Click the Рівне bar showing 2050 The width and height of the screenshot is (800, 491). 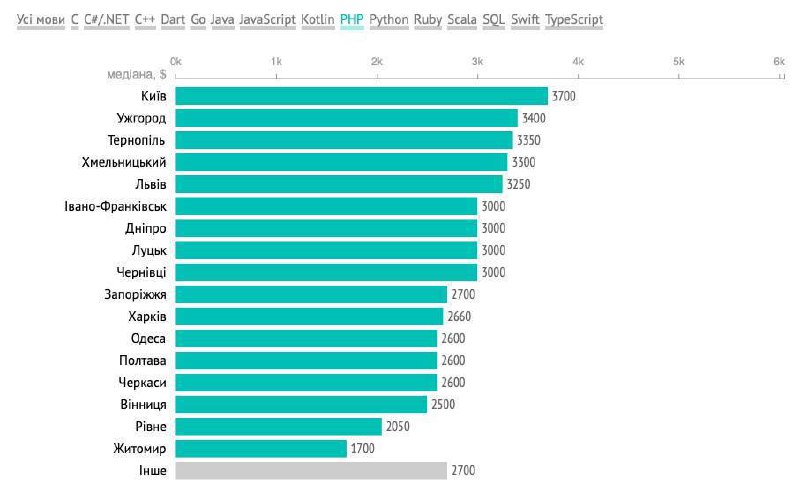point(279,427)
